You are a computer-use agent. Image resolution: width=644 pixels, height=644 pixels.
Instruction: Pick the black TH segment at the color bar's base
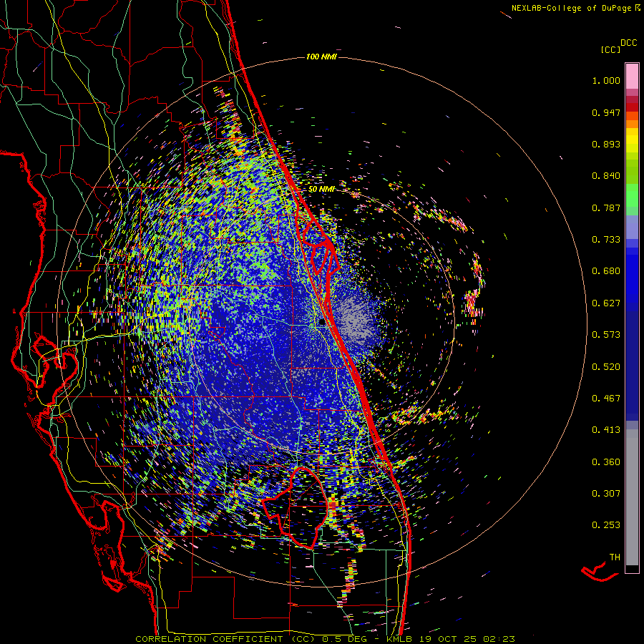point(632,569)
